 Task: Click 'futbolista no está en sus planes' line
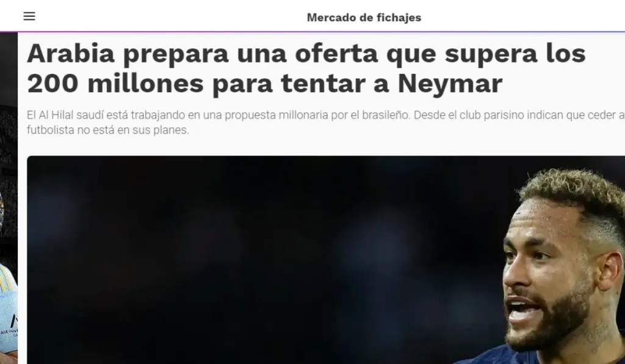[x=108, y=130]
